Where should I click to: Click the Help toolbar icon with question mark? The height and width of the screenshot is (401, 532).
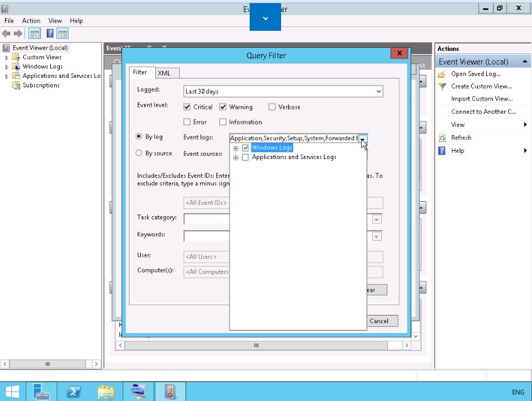pyautogui.click(x=50, y=33)
